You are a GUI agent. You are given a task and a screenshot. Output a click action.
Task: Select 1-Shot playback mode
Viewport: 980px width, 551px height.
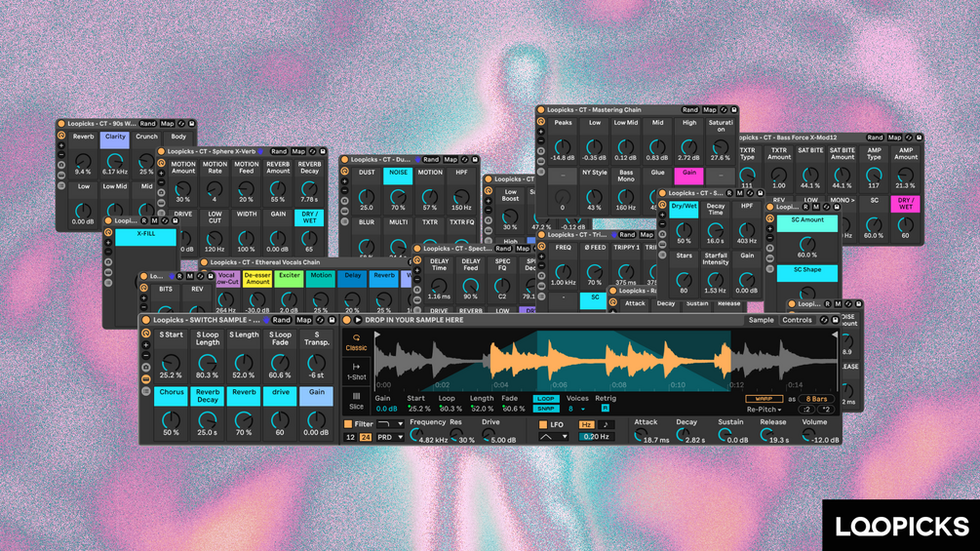tap(356, 372)
